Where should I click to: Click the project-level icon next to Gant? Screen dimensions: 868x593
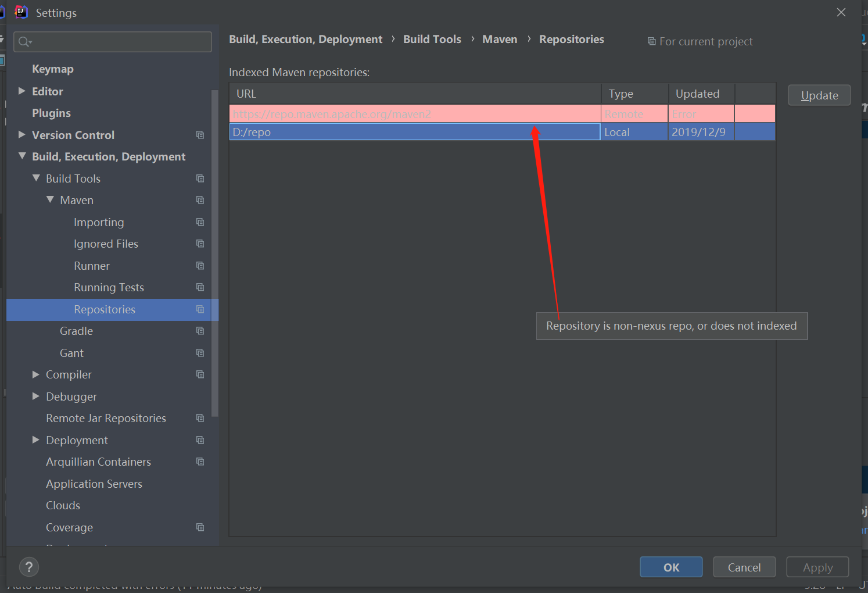(x=200, y=353)
